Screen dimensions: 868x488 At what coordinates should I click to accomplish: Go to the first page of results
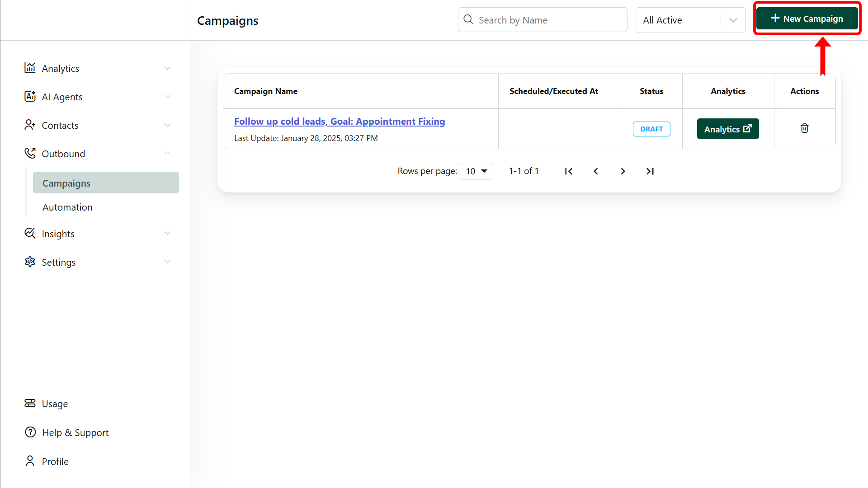point(569,171)
